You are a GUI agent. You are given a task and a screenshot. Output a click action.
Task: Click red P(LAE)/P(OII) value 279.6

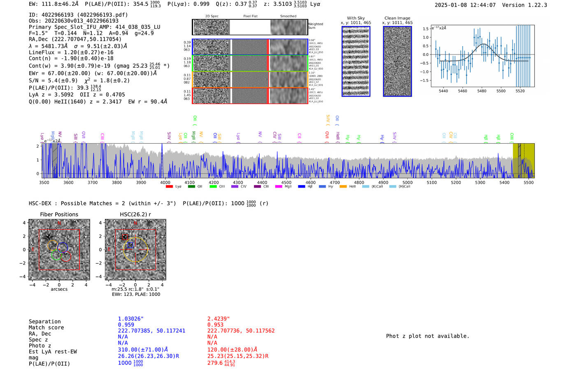221,363
